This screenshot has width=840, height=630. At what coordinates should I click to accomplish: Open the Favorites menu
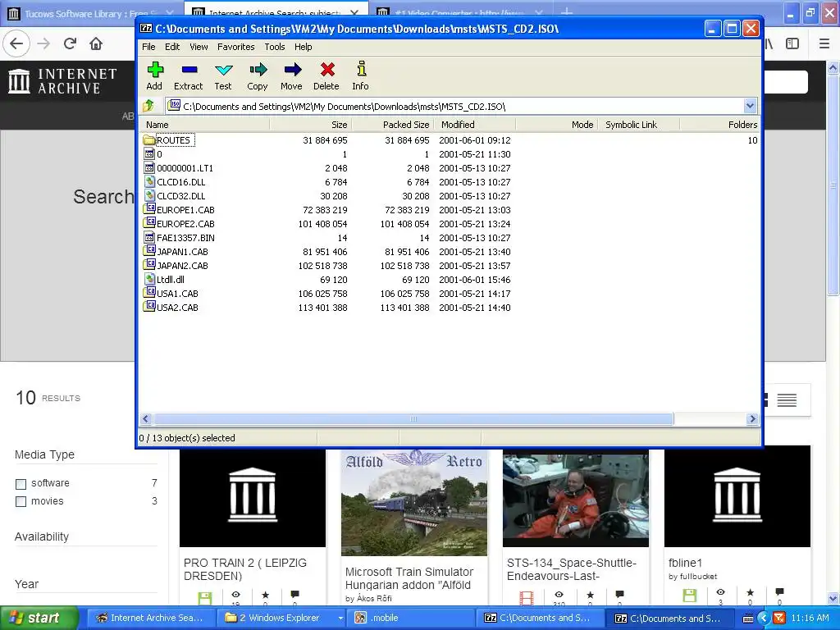(235, 47)
